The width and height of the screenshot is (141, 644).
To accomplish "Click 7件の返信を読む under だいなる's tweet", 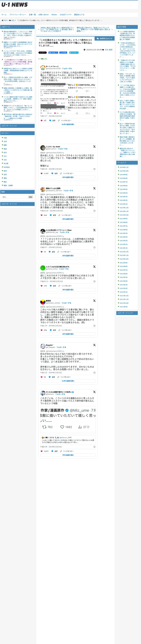I will (68, 455).
